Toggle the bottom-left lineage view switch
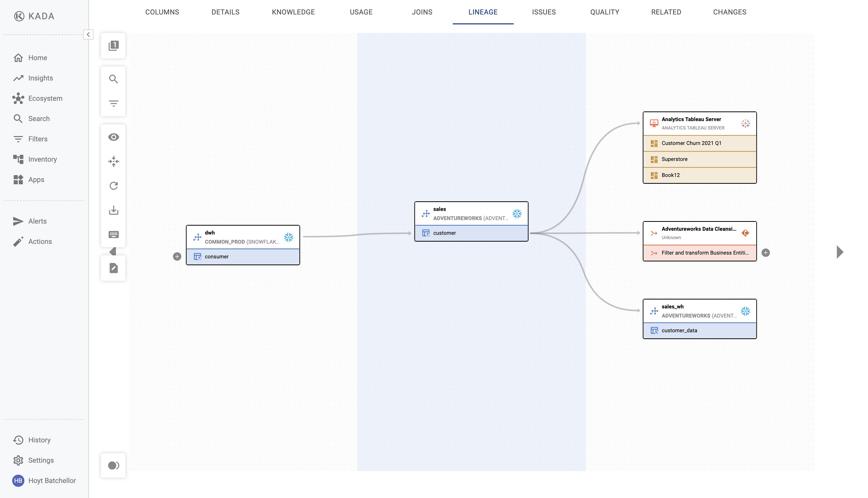Image resolution: width=868 pixels, height=498 pixels. click(x=113, y=466)
